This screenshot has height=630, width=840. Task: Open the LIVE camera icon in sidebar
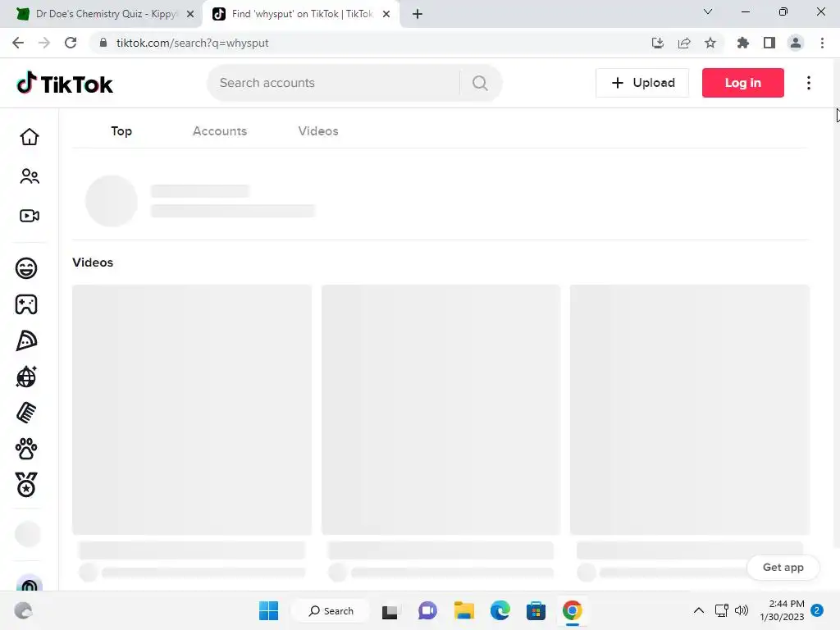(x=30, y=216)
